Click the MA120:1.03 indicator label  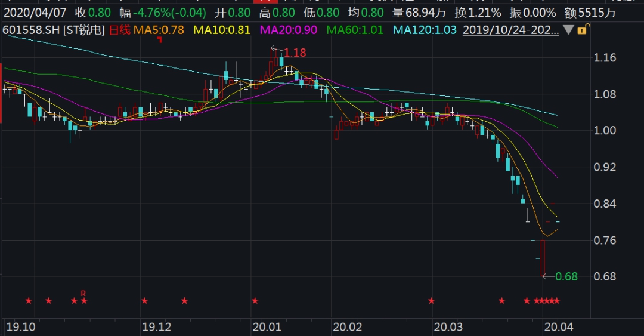[x=425, y=30]
